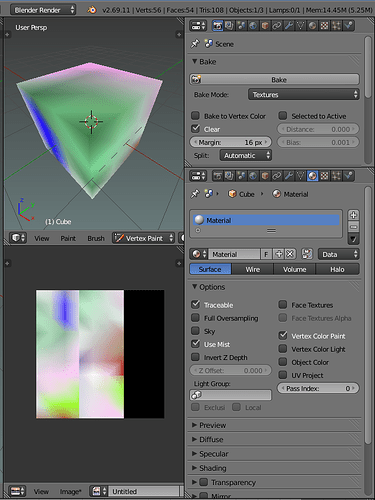Click the Cube breadcrumb in the Material editor
The image size is (375, 500).
[x=241, y=194]
